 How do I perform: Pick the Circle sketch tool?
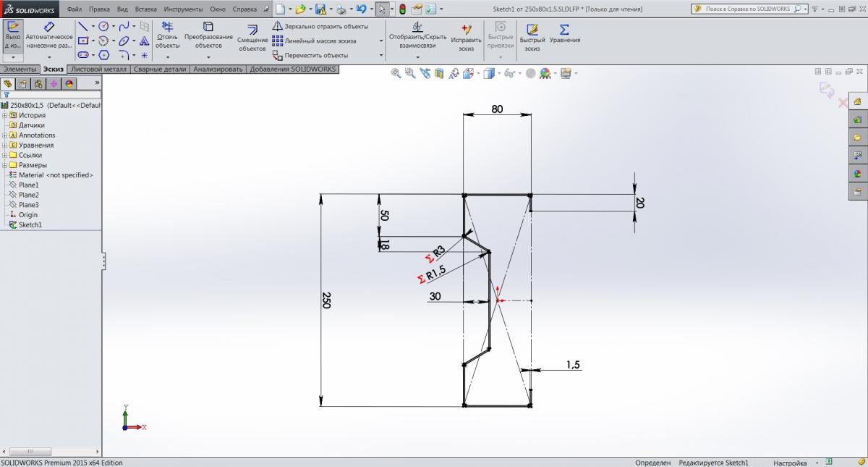coord(103,26)
